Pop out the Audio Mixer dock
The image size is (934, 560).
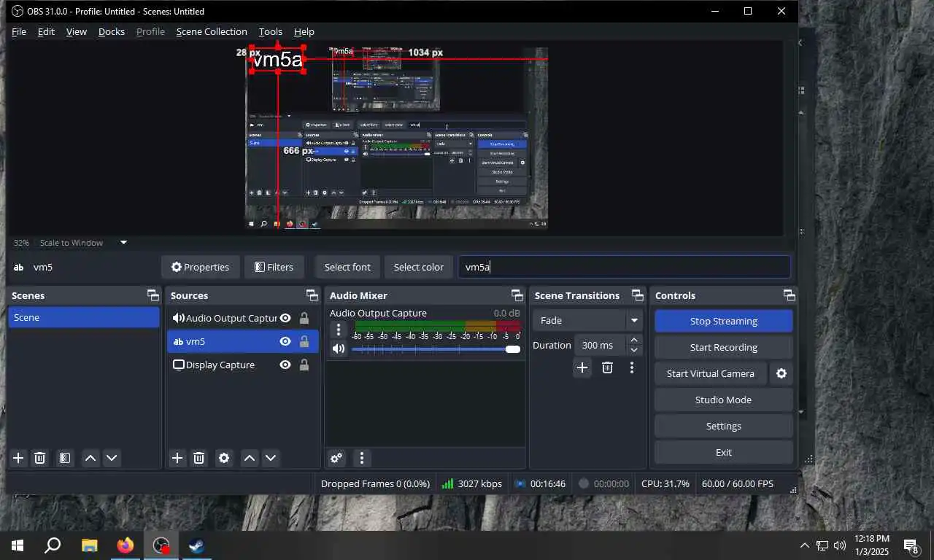pos(517,295)
